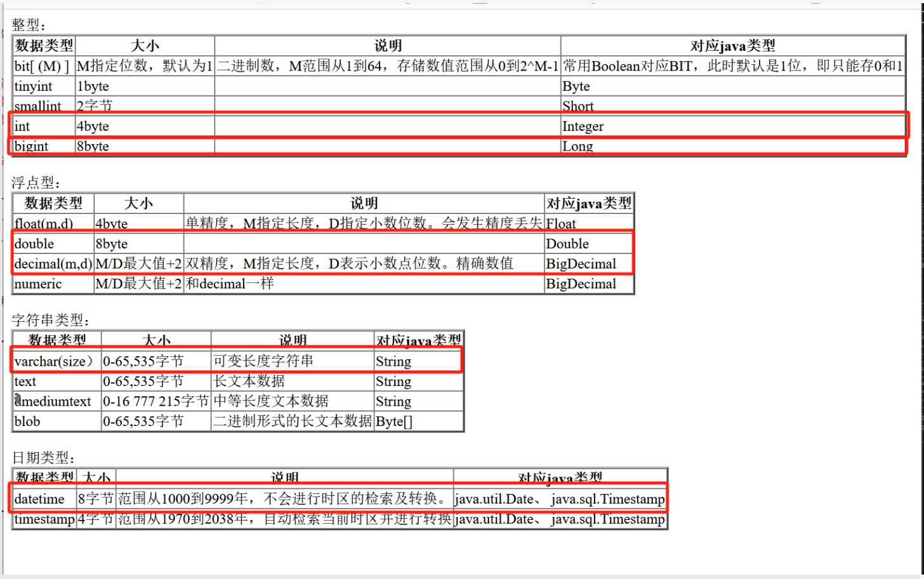Select the 'blob' cell
924x579 pixels.
coord(57,422)
